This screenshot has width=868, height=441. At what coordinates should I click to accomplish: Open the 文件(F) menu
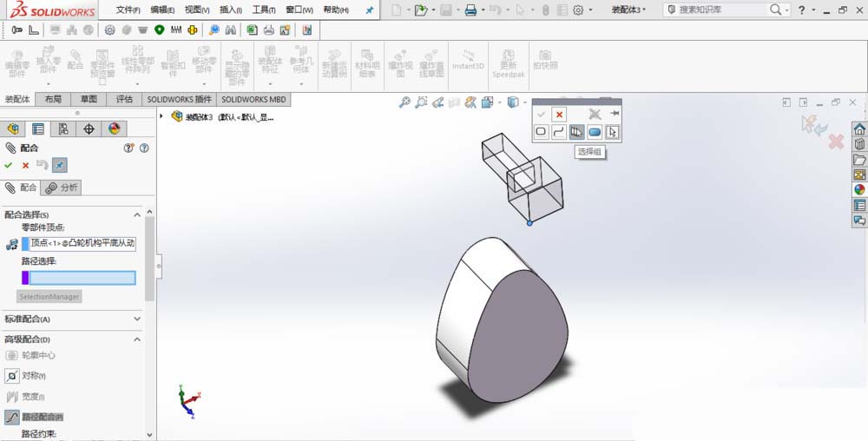(x=128, y=10)
